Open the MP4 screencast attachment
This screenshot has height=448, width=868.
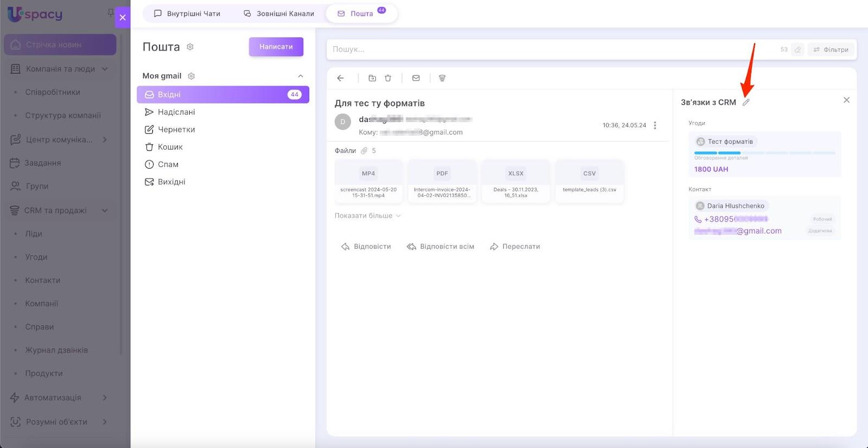click(x=368, y=182)
